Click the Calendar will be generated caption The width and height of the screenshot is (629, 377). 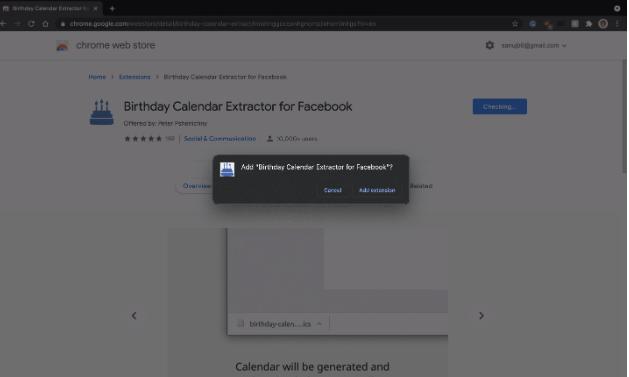pyautogui.click(x=312, y=367)
